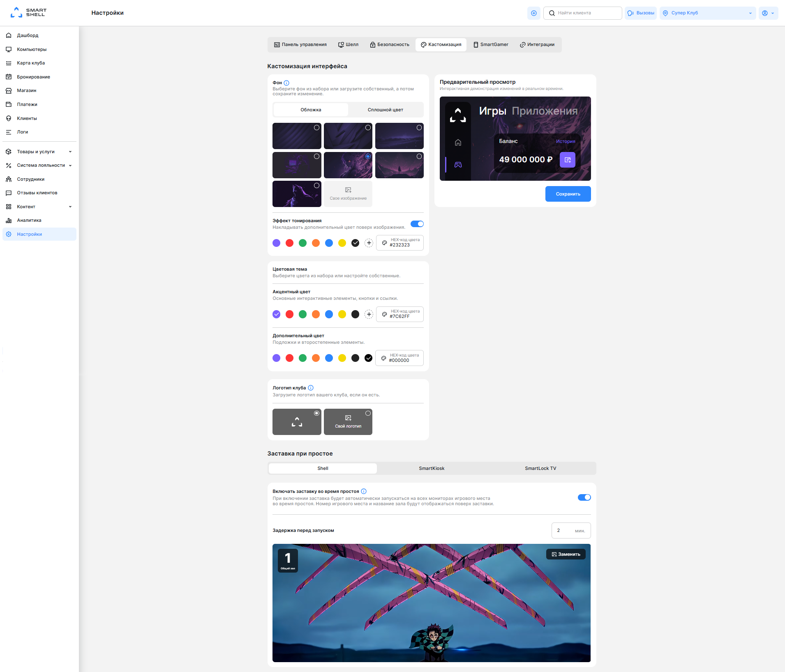Expand Товары и услуги section

pos(39,152)
